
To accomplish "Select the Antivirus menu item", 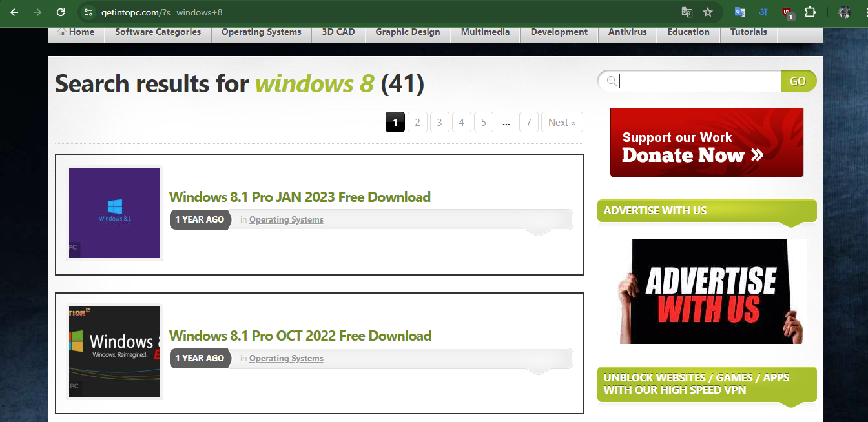I will (x=627, y=32).
